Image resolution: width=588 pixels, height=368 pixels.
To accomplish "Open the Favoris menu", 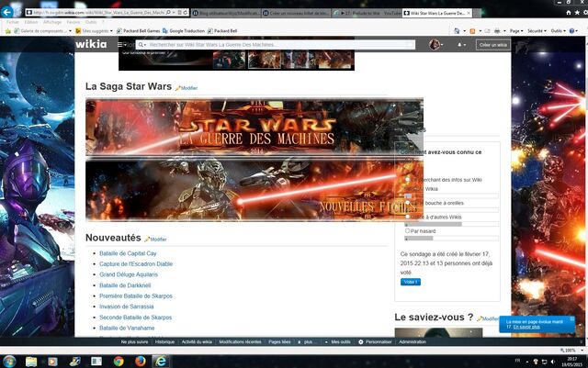I will (x=73, y=22).
